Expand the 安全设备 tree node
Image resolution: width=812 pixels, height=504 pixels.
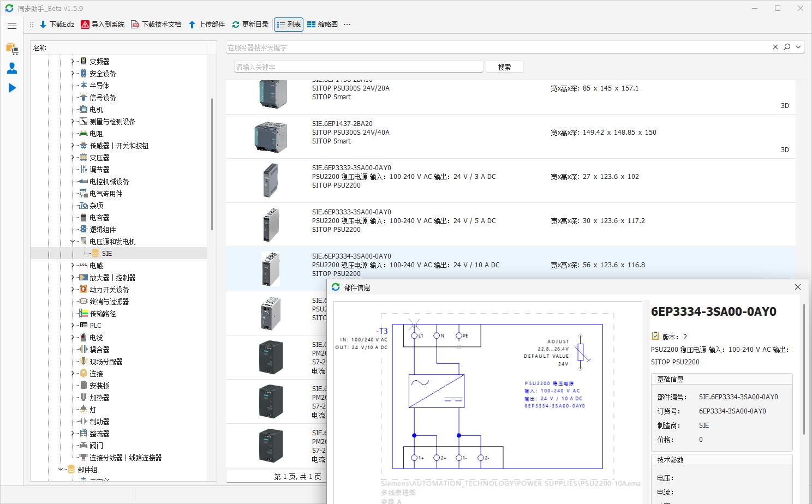pyautogui.click(x=73, y=74)
